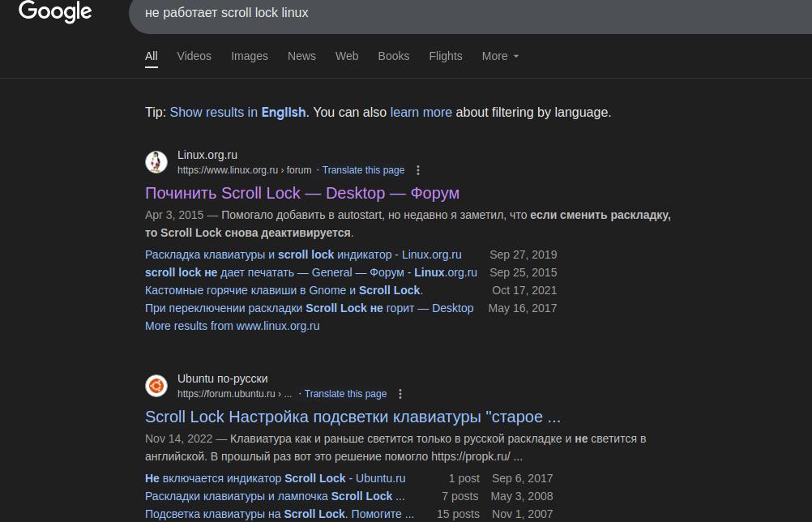Switch to the Flights tab
812x522 pixels.
pyautogui.click(x=446, y=56)
